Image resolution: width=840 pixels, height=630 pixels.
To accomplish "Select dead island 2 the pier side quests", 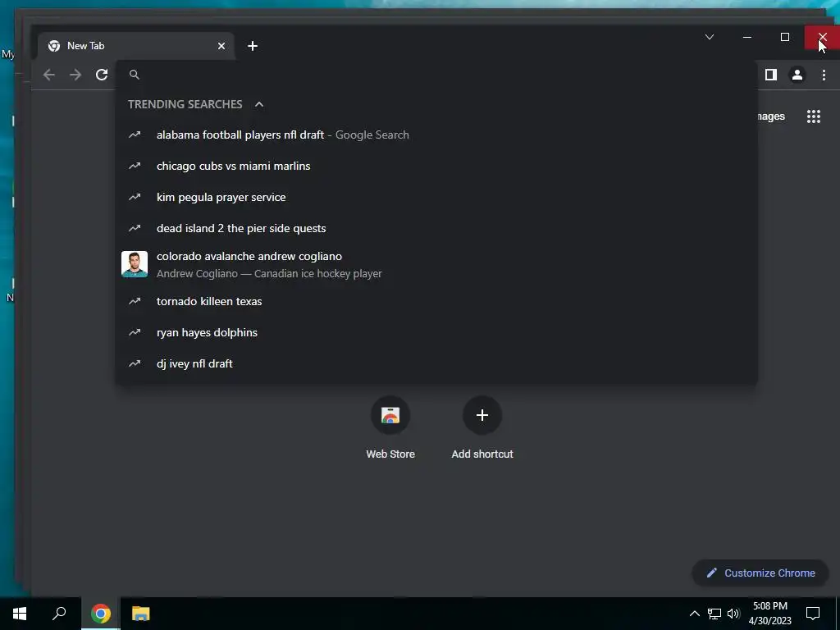I will [x=436, y=228].
